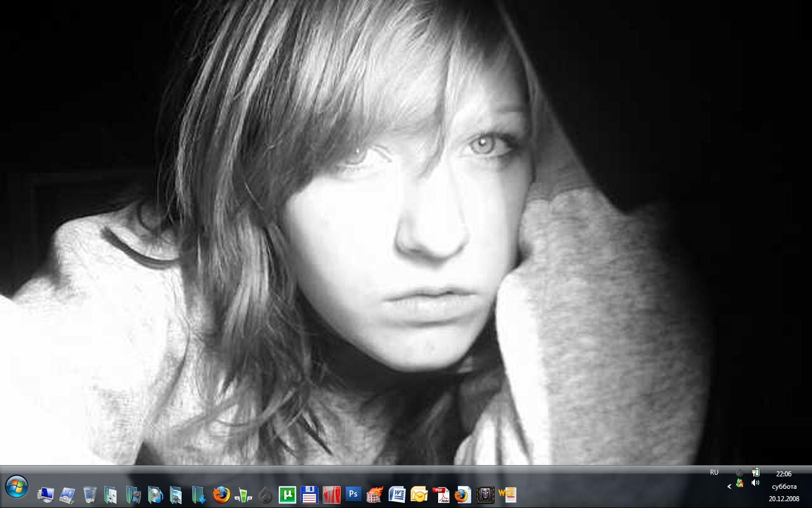
Task: Open the Outlook mail envelope icon
Action: coord(419,495)
